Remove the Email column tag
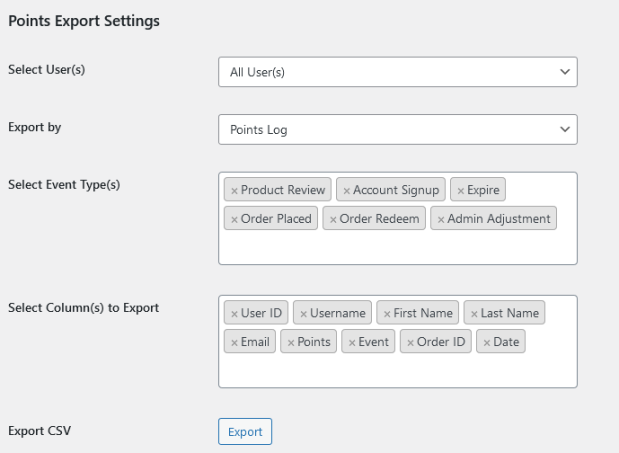The width and height of the screenshot is (619, 453). click(234, 342)
